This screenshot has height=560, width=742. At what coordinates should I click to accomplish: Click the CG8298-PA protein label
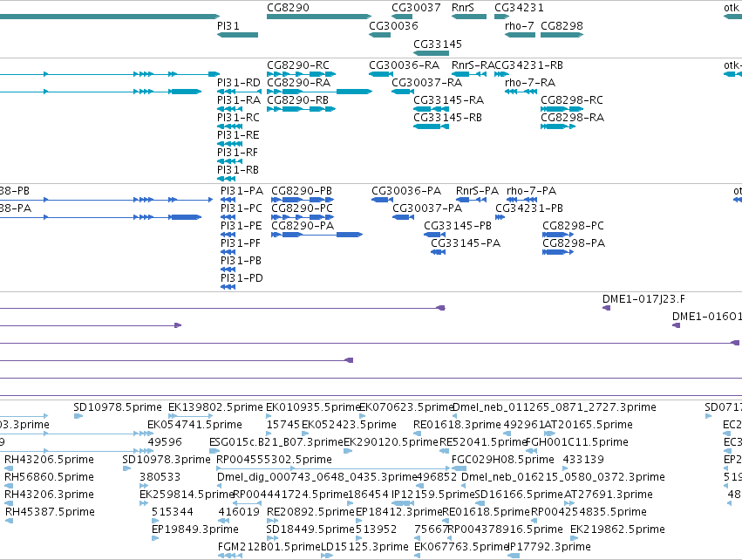click(574, 243)
